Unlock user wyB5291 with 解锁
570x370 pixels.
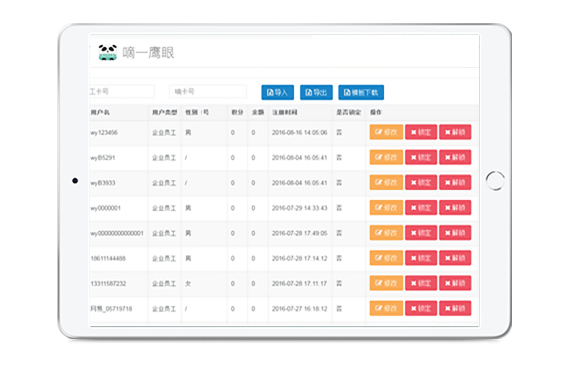(x=455, y=157)
